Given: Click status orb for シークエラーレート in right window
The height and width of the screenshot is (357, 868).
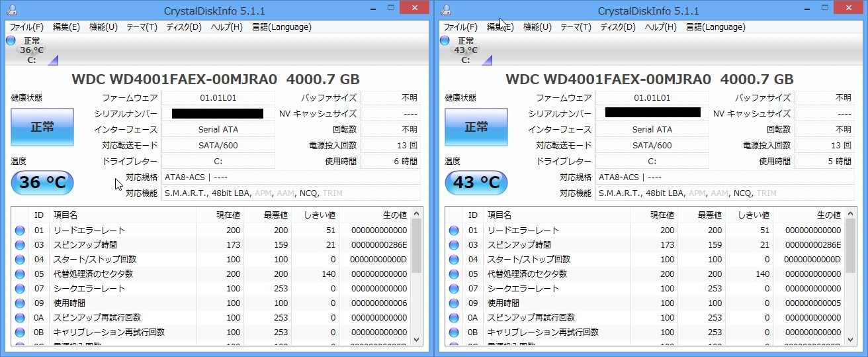Looking at the screenshot, I should coord(453,289).
